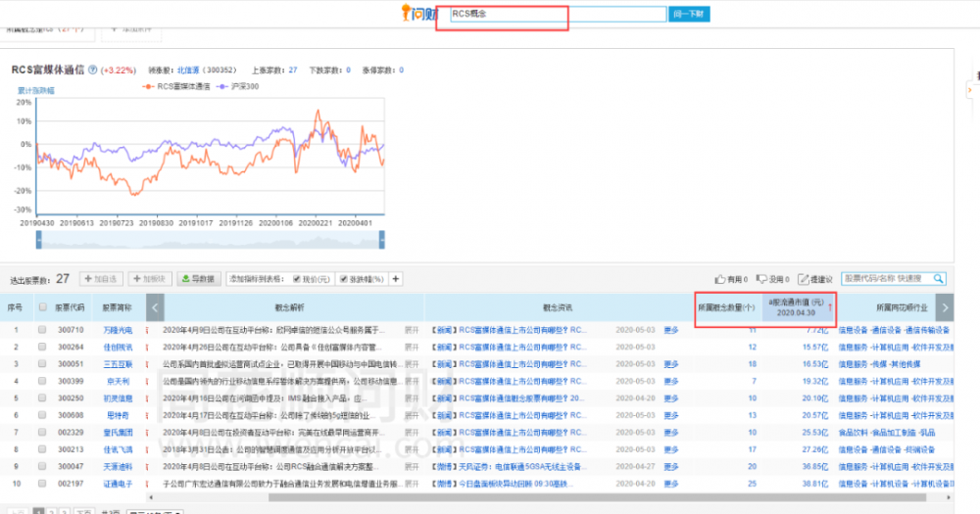Expand concept analysis for 佳创视讯 row

[x=412, y=347]
